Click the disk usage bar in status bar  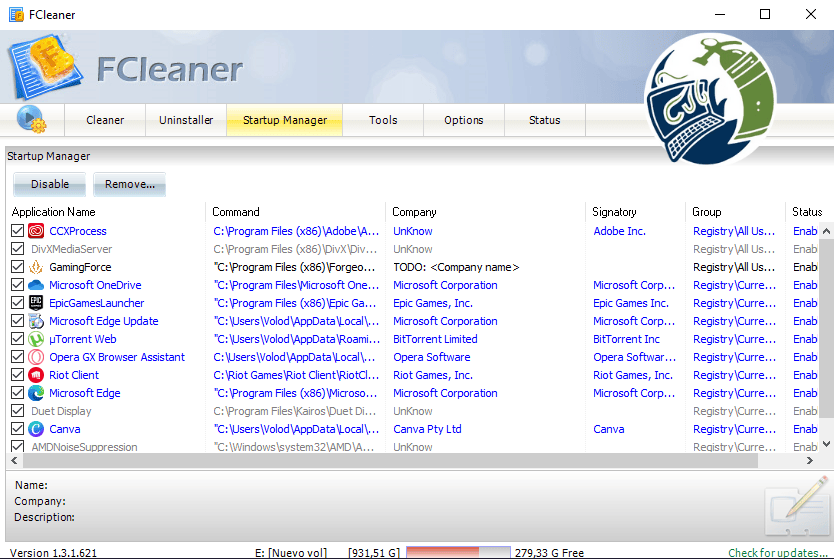click(458, 553)
